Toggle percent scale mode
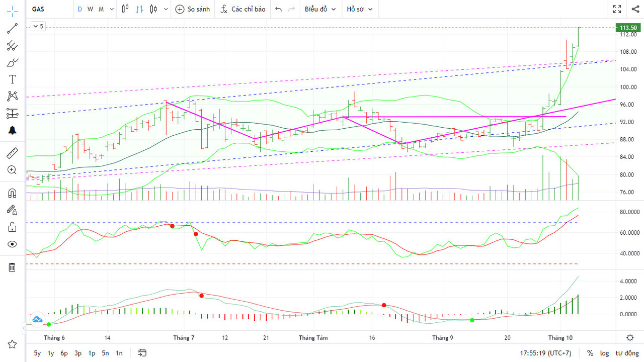The width and height of the screenshot is (644, 362). coord(590,353)
